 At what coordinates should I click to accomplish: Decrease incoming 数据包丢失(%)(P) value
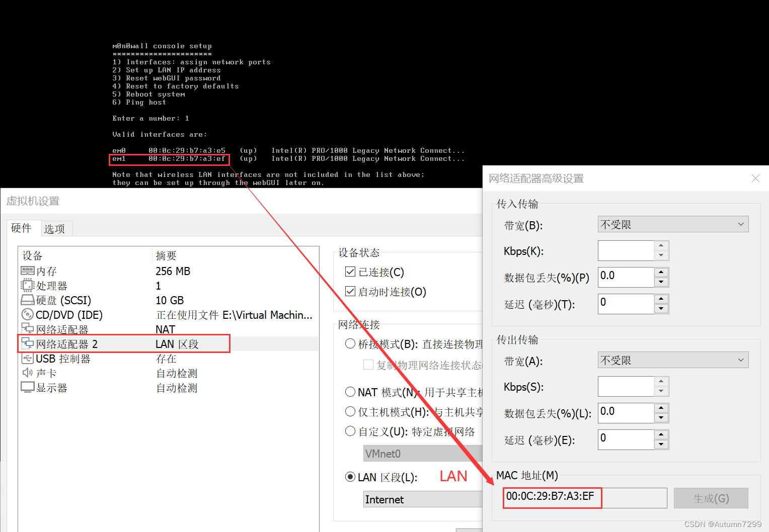(x=661, y=282)
